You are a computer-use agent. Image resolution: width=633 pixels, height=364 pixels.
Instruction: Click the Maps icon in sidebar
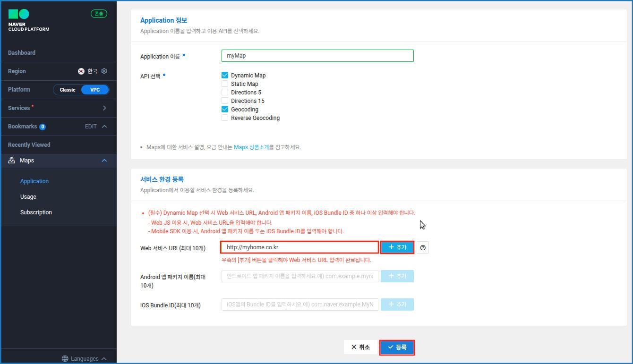pyautogui.click(x=12, y=161)
